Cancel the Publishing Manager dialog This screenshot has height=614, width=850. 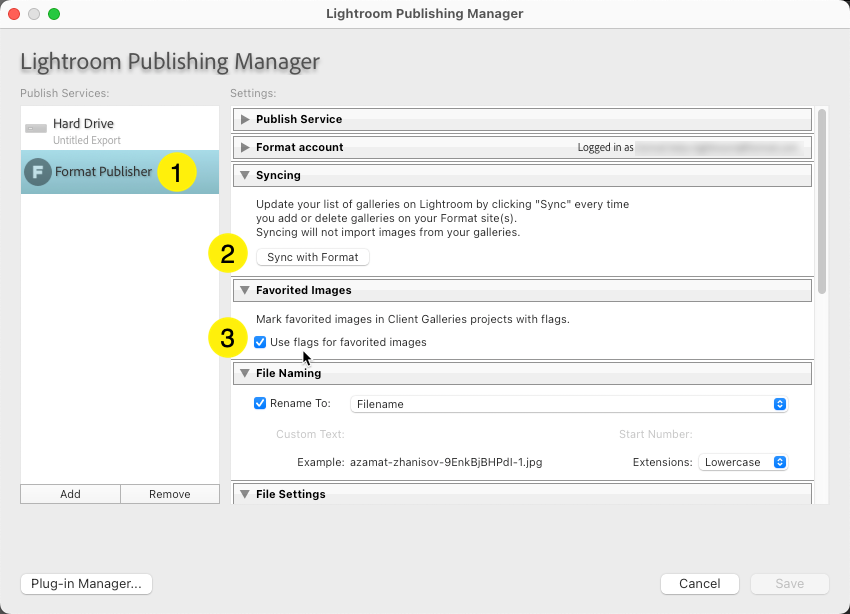(699, 583)
